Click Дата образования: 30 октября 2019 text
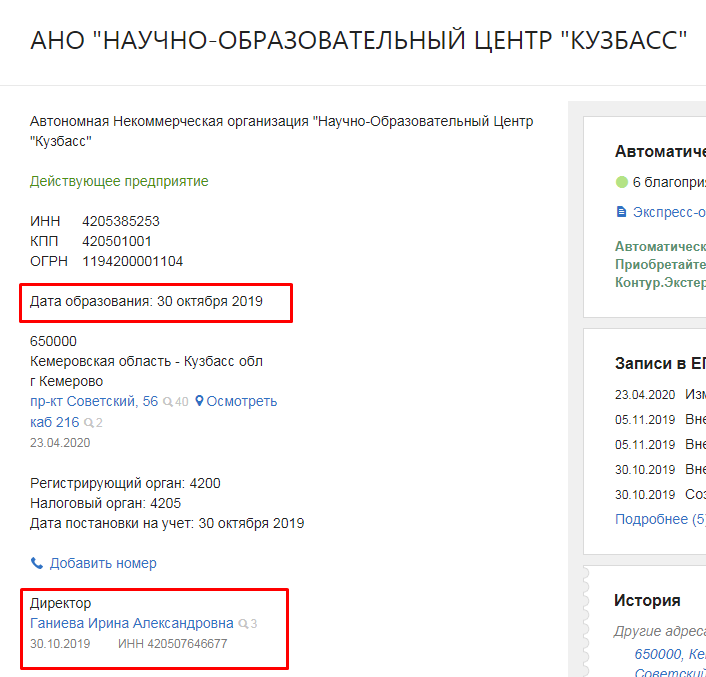The width and height of the screenshot is (706, 677). 146,301
